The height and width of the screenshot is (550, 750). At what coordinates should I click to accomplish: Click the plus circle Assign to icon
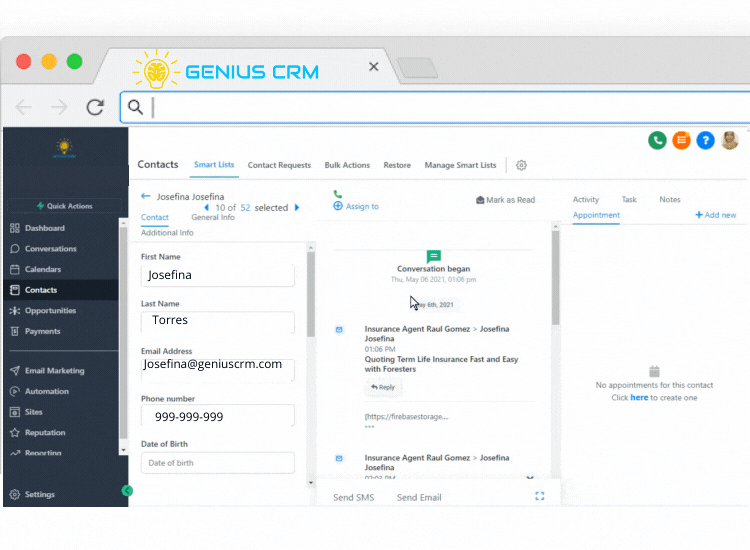(338, 206)
